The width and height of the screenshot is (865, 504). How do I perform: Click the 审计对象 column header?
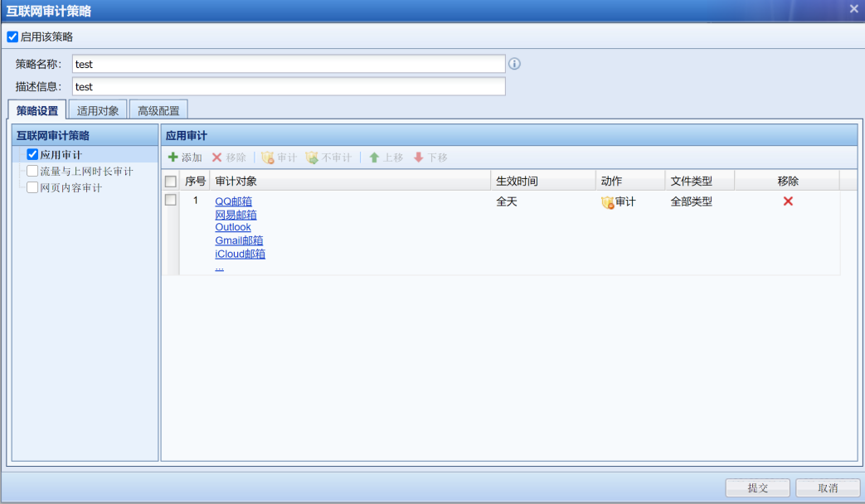click(350, 181)
